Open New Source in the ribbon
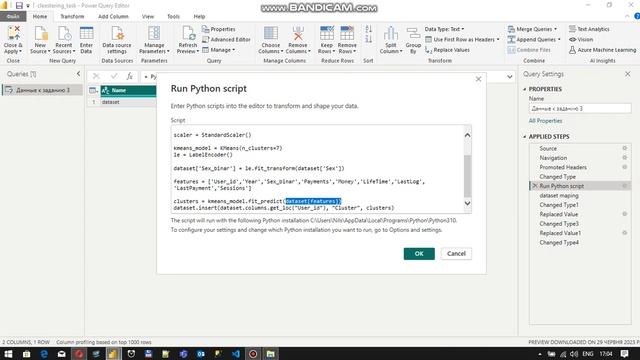 click(x=40, y=39)
